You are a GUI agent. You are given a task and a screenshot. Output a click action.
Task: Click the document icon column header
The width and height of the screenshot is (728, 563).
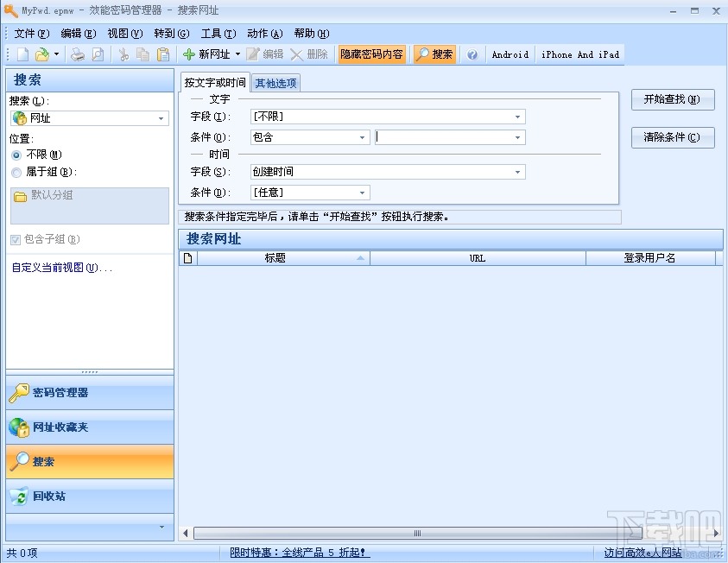188,258
